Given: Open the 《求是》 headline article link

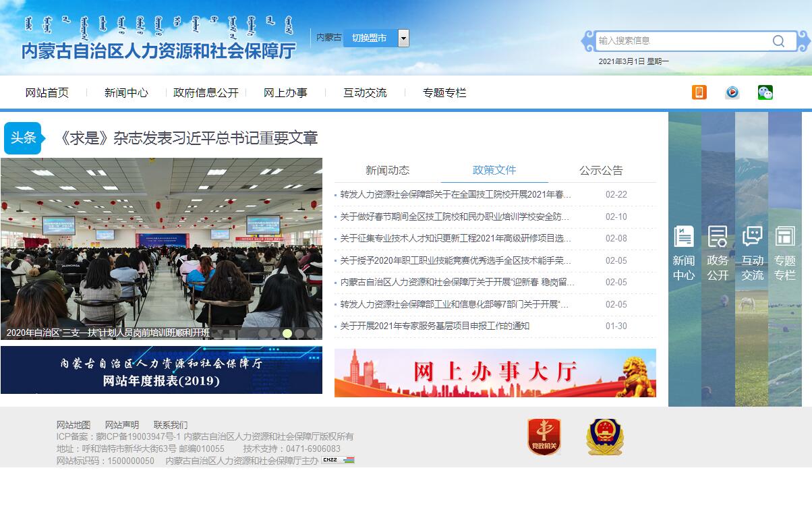Looking at the screenshot, I should (188, 138).
